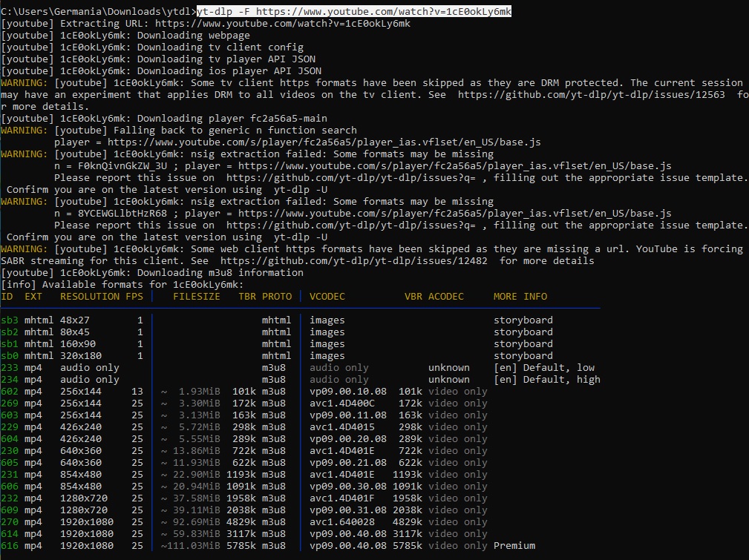Click the 'Downloading ios player API JSON' line
Viewport: 749px width, 560px height.
(x=229, y=71)
